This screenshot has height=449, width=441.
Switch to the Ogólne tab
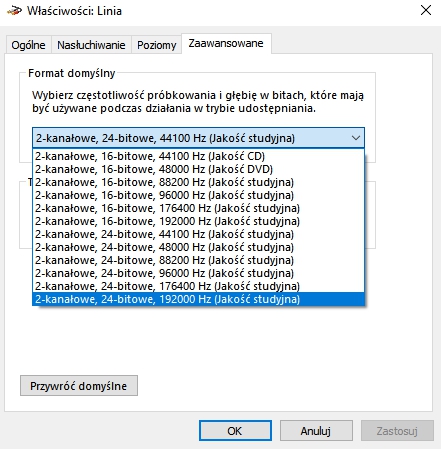[28, 45]
